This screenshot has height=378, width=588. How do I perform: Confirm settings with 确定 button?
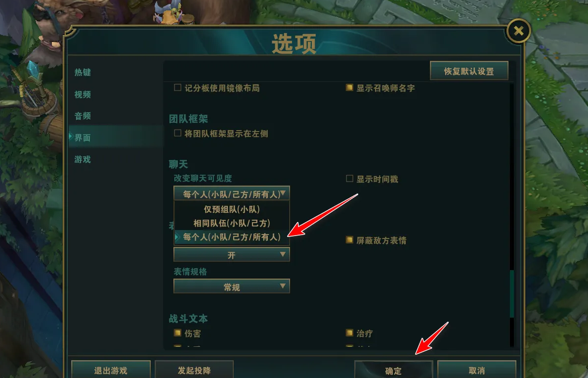[393, 370]
